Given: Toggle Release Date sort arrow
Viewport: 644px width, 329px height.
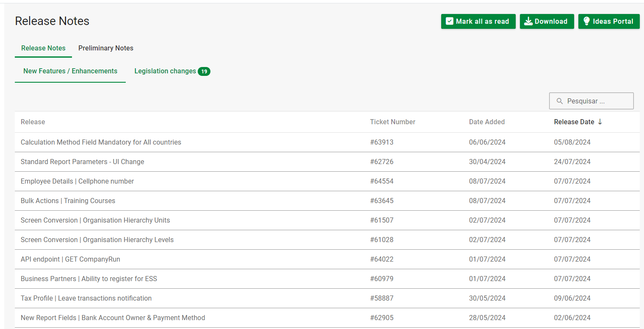Looking at the screenshot, I should [x=600, y=122].
